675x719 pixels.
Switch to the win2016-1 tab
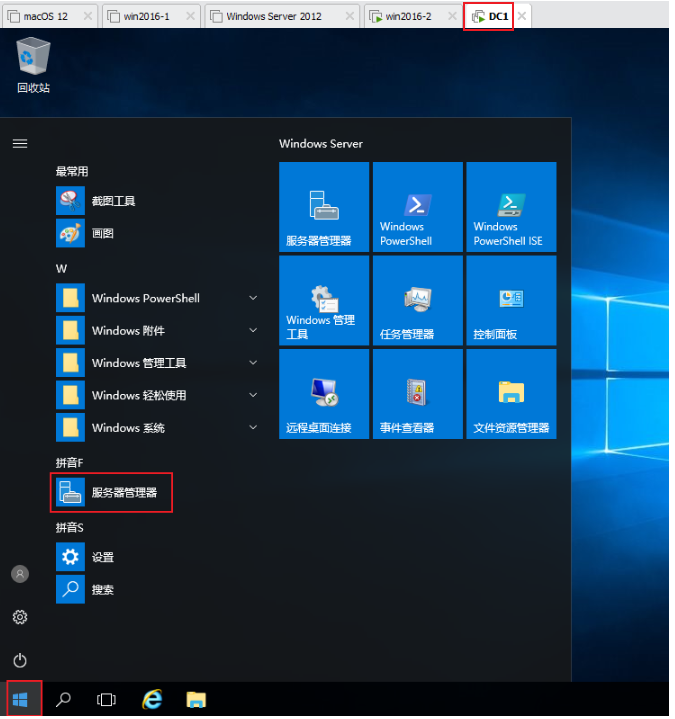(152, 17)
